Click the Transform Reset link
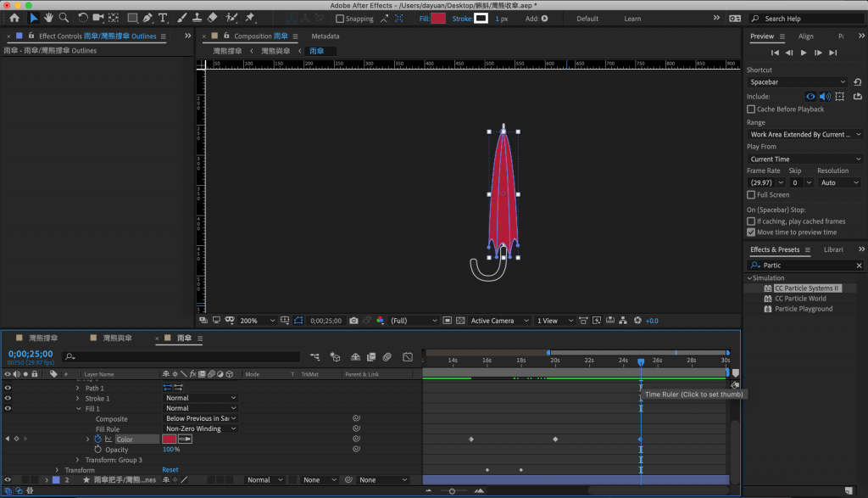The image size is (868, 498). click(x=170, y=470)
